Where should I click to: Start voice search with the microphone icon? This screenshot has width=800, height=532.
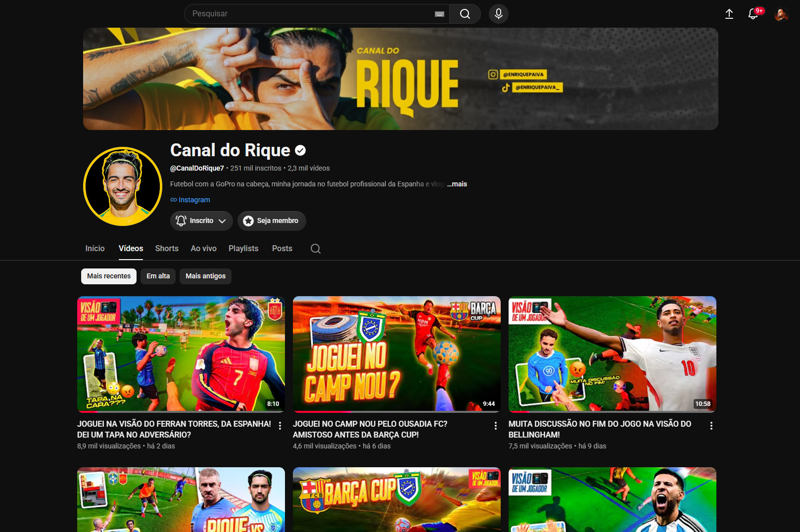499,14
